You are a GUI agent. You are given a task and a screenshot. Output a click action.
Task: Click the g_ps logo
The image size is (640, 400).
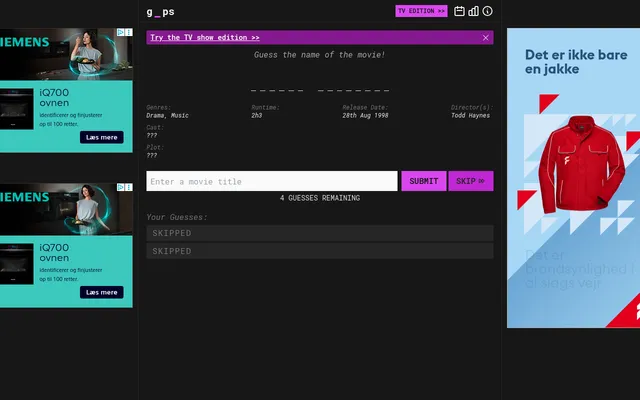tap(160, 12)
